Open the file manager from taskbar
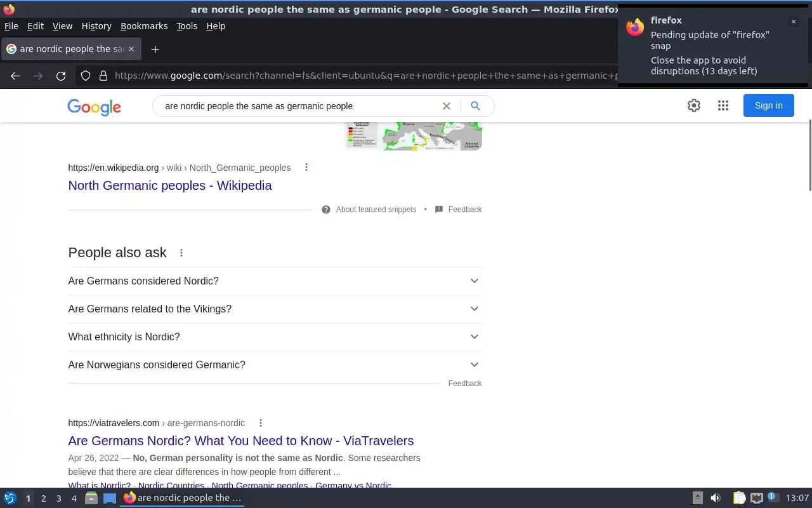Image resolution: width=812 pixels, height=508 pixels. tap(91, 498)
